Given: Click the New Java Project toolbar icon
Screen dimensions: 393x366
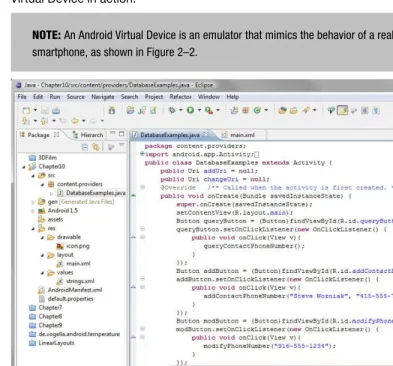Looking at the screenshot, I should (234, 110).
